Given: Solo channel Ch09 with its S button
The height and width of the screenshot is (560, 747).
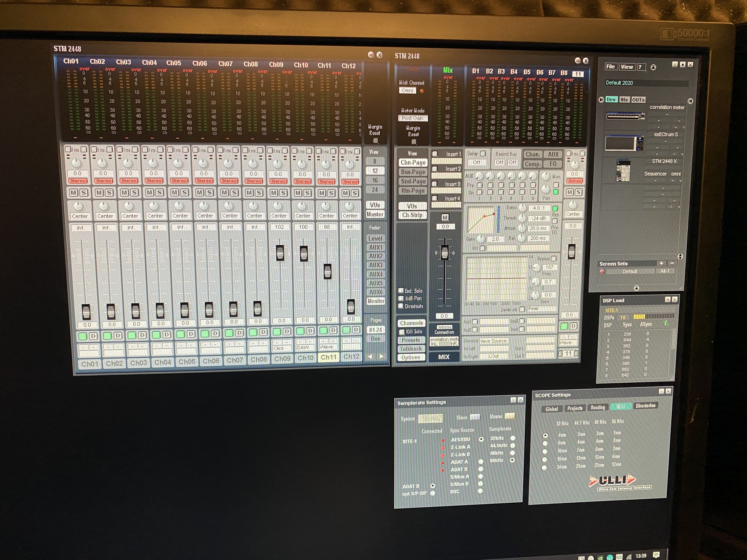Looking at the screenshot, I should (283, 193).
